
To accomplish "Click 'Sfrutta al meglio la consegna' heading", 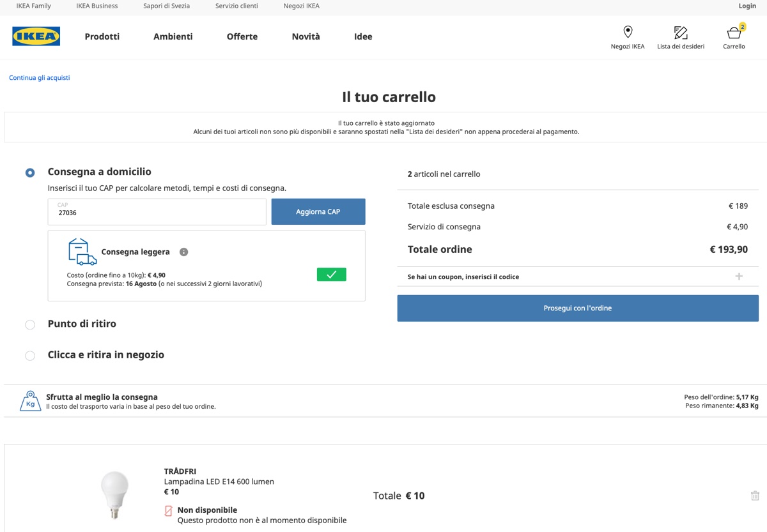I will point(102,397).
